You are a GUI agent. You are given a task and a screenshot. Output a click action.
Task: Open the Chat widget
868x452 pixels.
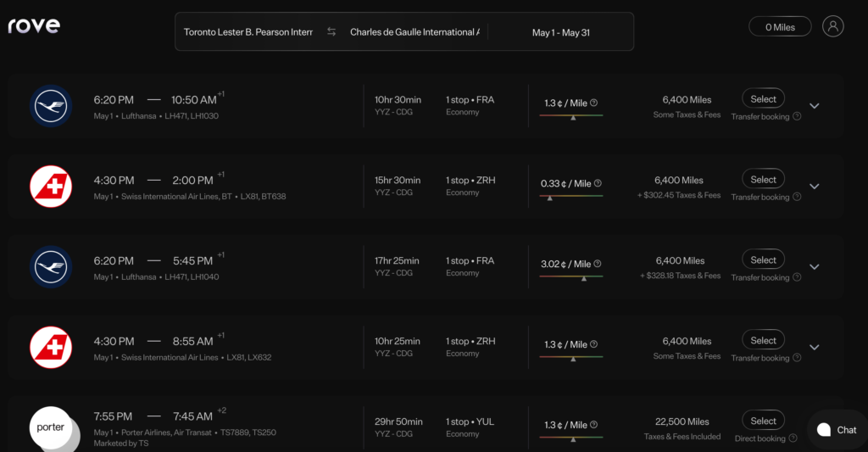tap(837, 430)
